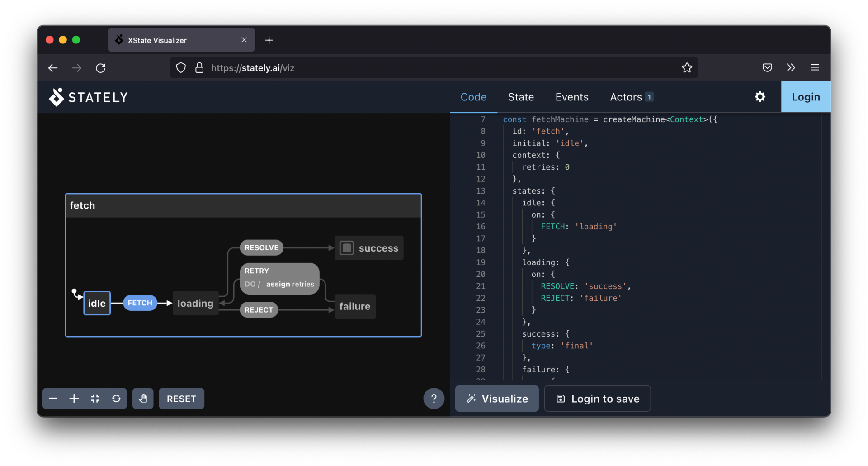868x466 pixels.
Task: Select the idle state node
Action: click(x=97, y=303)
